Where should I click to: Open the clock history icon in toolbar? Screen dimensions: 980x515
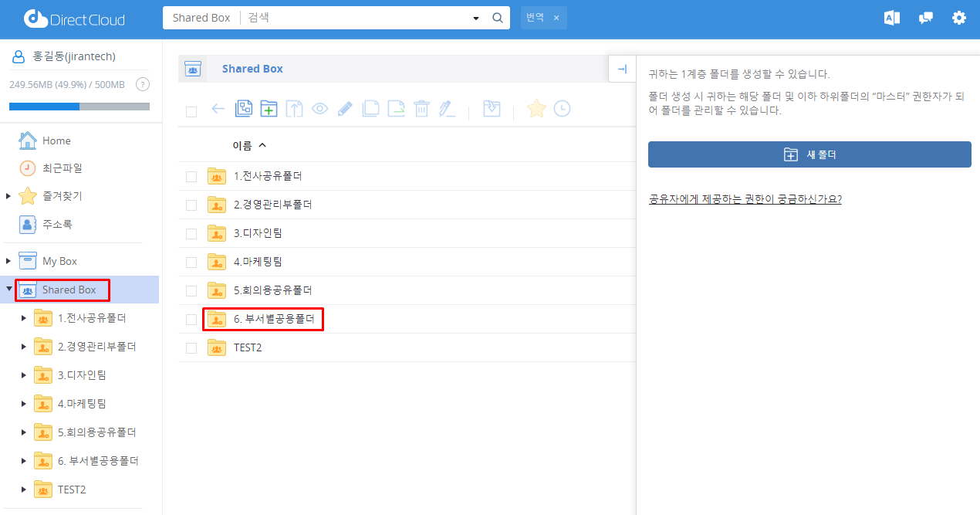coord(562,109)
